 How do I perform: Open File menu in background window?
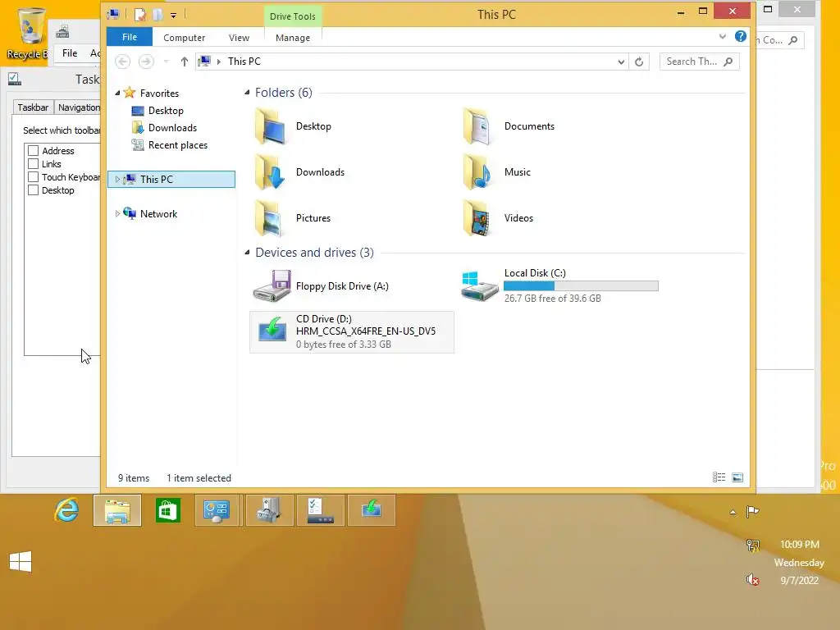coord(70,53)
